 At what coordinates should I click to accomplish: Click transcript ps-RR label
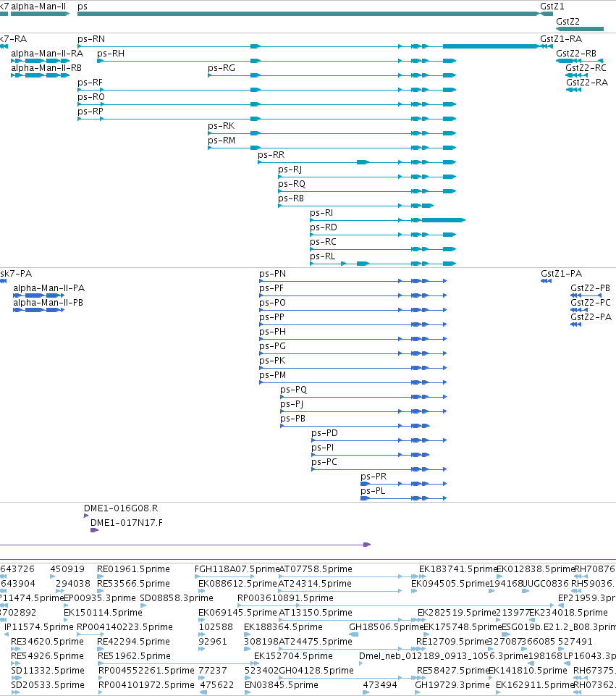tap(271, 155)
